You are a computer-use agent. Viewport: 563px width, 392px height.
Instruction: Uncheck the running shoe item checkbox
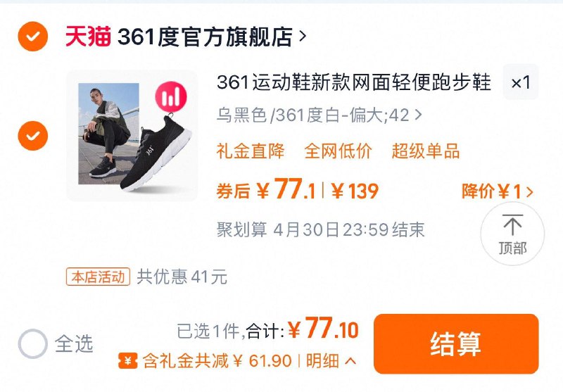(x=32, y=136)
